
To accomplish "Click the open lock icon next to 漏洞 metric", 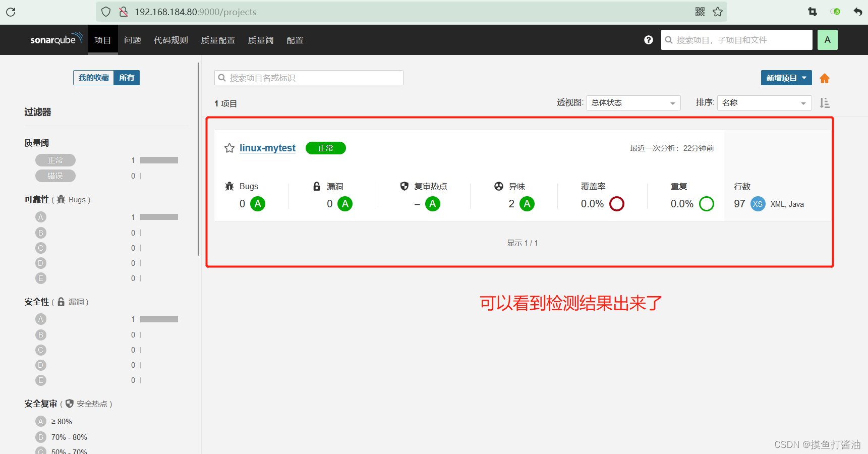I will point(317,186).
